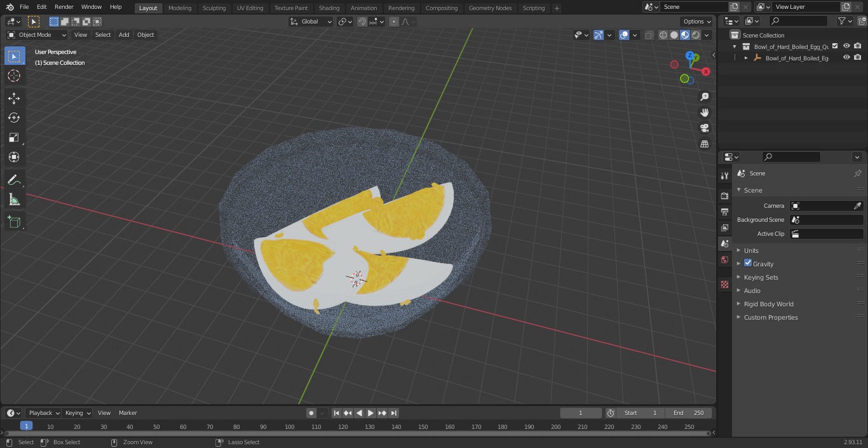Hide Bowl_of_Hard_Boiled_Egg collection eye icon
This screenshot has width=868, height=448.
[846, 46]
